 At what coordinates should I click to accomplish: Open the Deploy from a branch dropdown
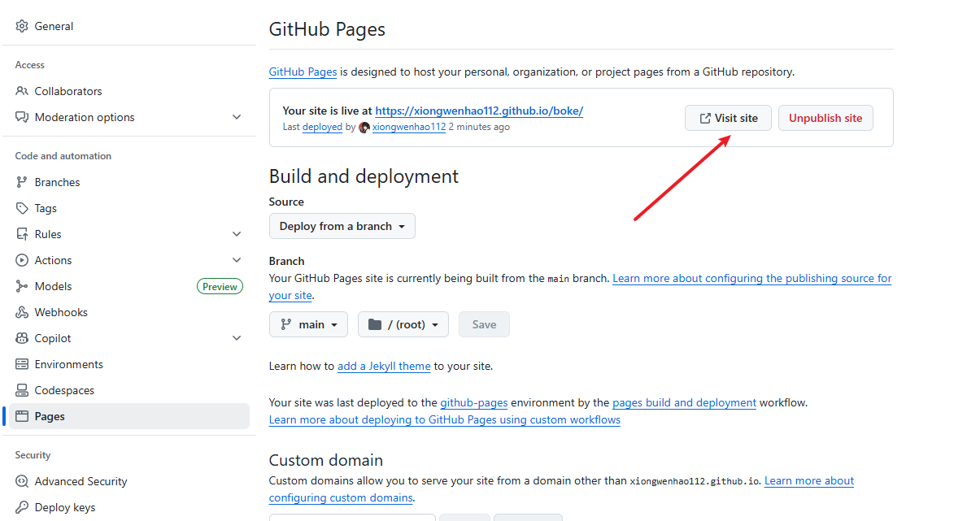click(x=342, y=226)
